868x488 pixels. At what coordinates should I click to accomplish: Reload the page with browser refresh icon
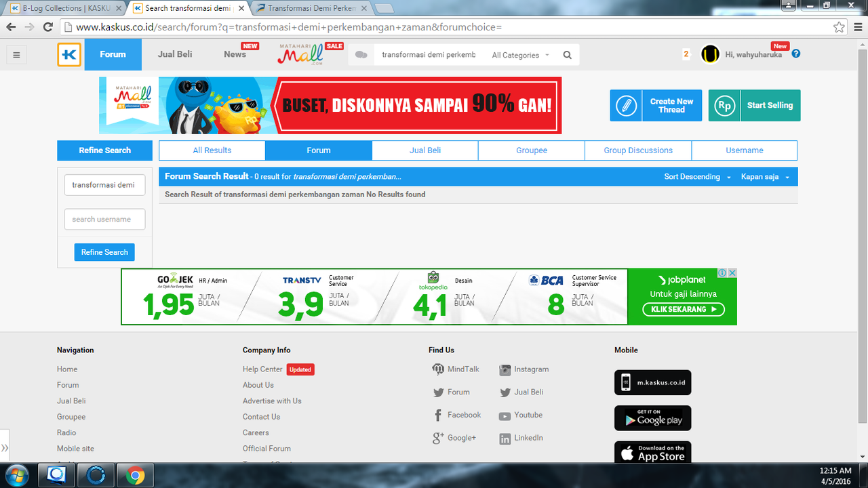(x=47, y=27)
